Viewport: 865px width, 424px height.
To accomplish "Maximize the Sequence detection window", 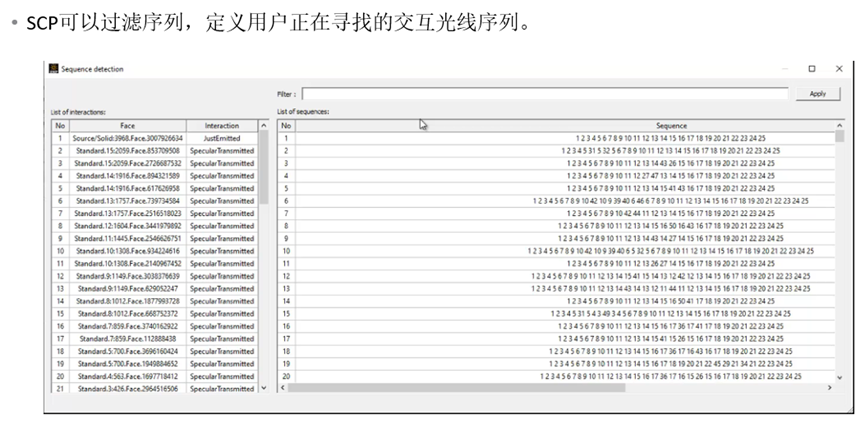I will [x=812, y=69].
